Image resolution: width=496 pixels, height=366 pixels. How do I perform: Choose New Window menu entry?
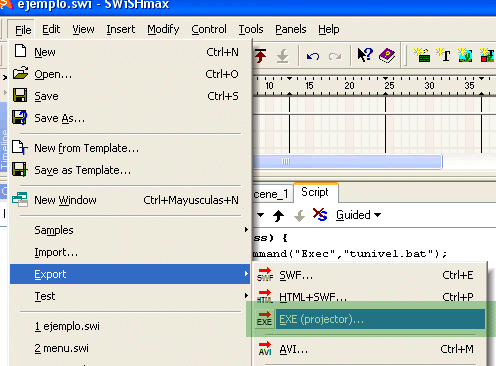130,200
